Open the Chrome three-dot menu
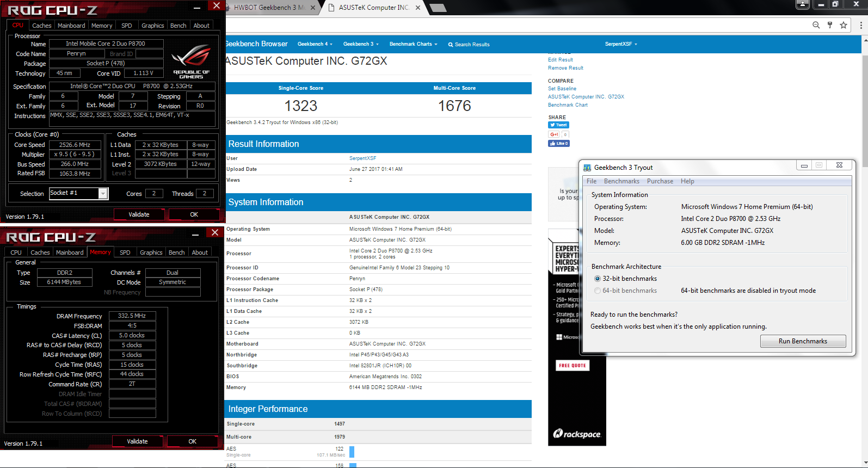 pos(860,25)
